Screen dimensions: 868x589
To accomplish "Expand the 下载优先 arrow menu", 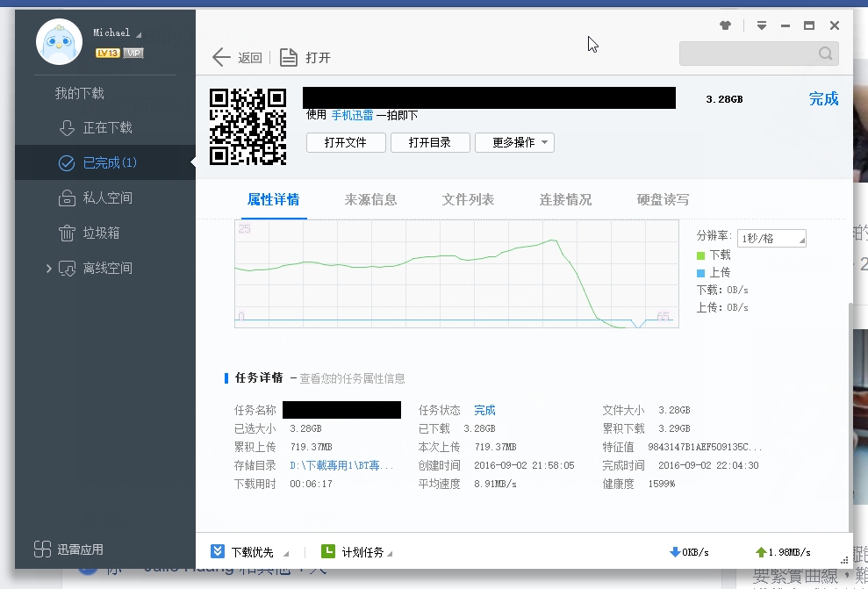I will click(286, 553).
